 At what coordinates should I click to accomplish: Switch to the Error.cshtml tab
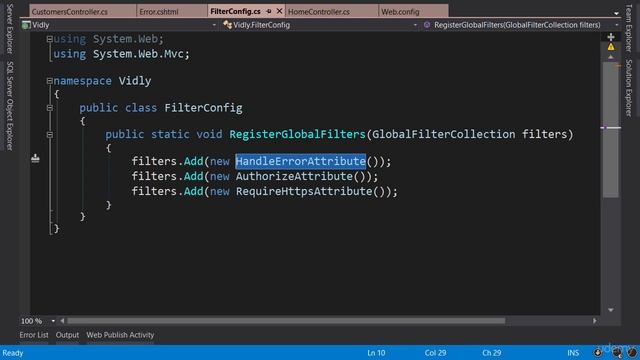pyautogui.click(x=159, y=12)
